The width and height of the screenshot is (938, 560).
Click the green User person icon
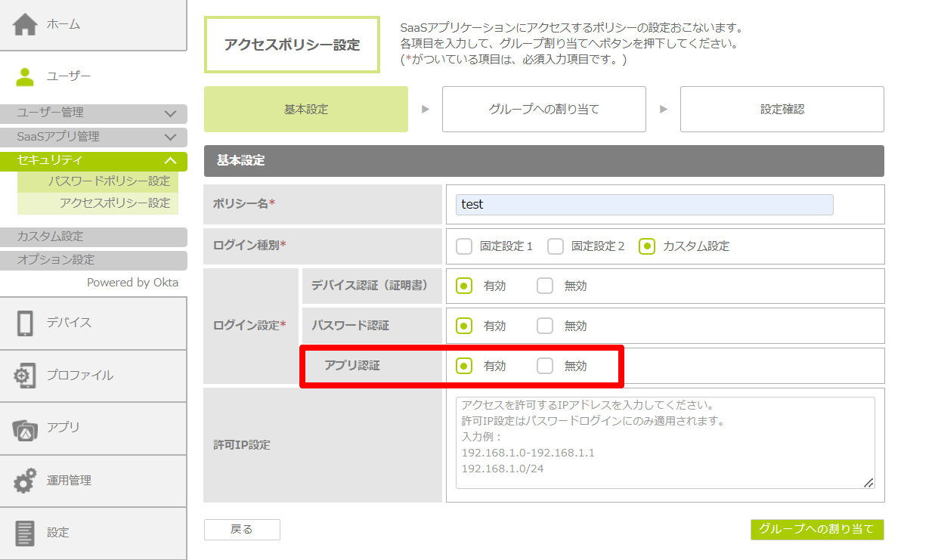pos(25,76)
